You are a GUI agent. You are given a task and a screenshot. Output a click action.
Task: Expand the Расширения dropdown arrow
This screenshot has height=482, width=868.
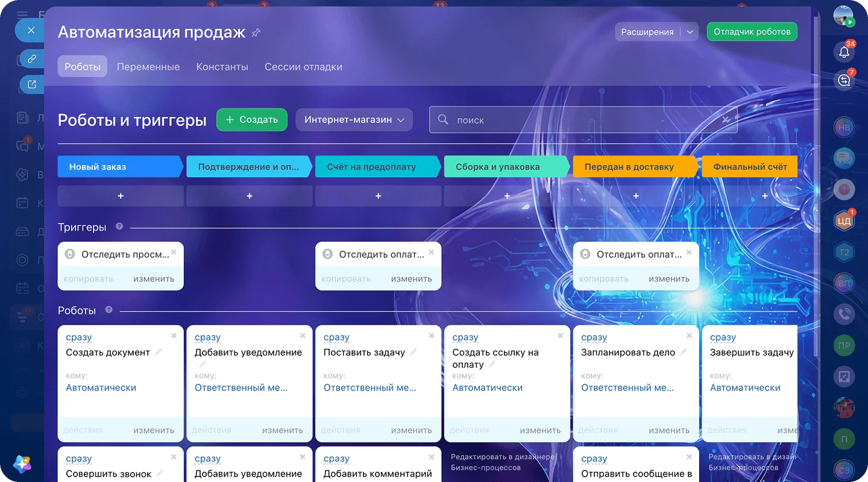pos(690,32)
